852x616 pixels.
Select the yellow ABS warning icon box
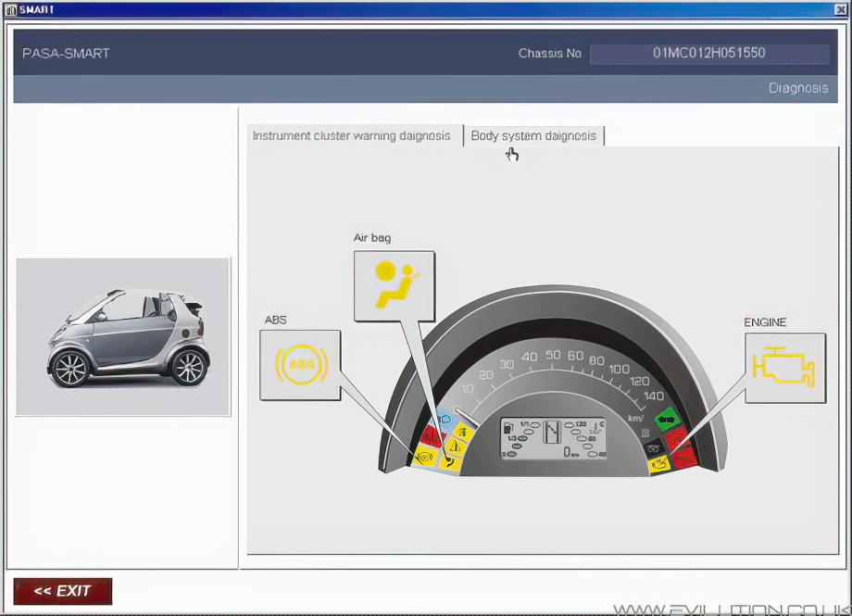[x=300, y=365]
